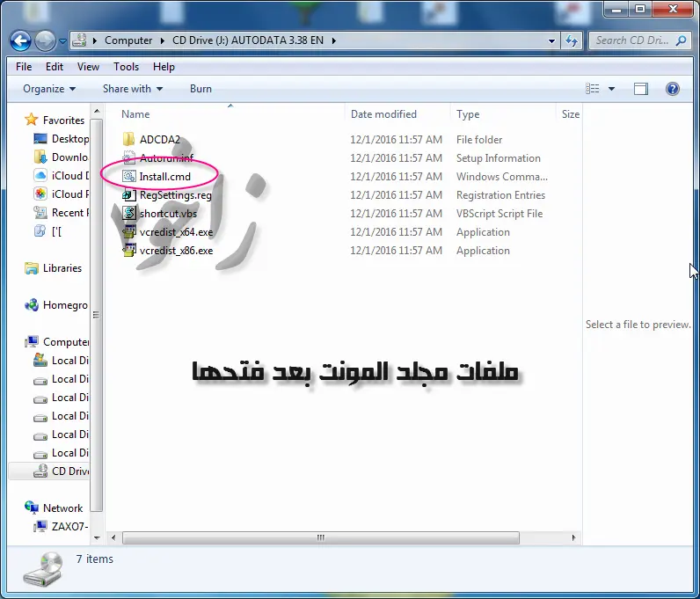Click the Homegroup node icon

(x=32, y=305)
